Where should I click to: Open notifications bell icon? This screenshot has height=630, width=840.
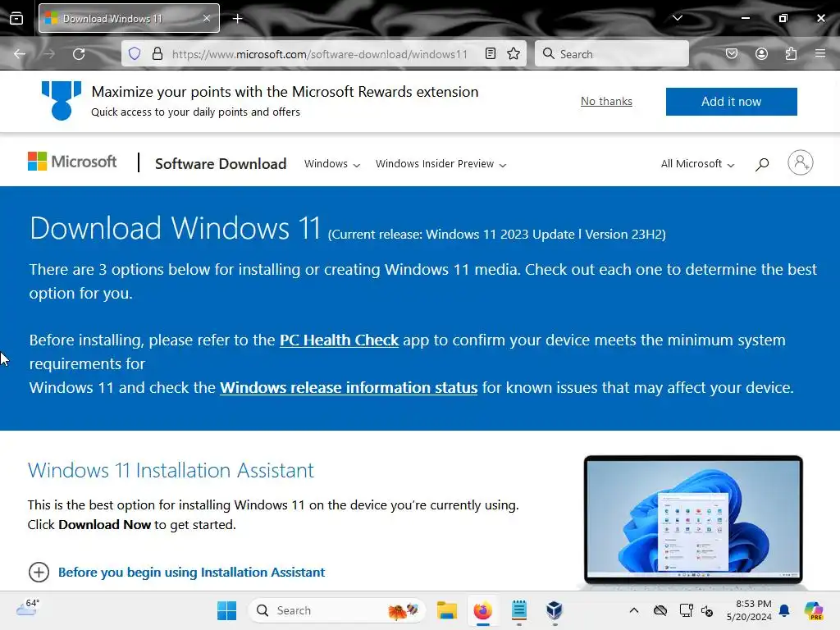[784, 610]
